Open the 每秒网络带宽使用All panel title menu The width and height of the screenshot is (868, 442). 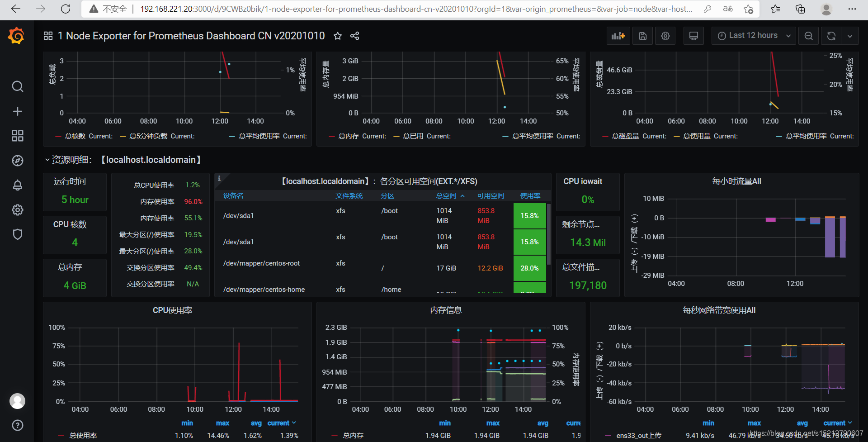pyautogui.click(x=719, y=310)
